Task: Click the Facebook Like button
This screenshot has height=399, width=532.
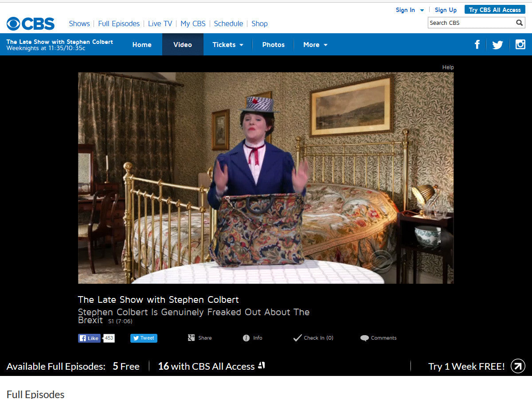Action: click(x=89, y=338)
